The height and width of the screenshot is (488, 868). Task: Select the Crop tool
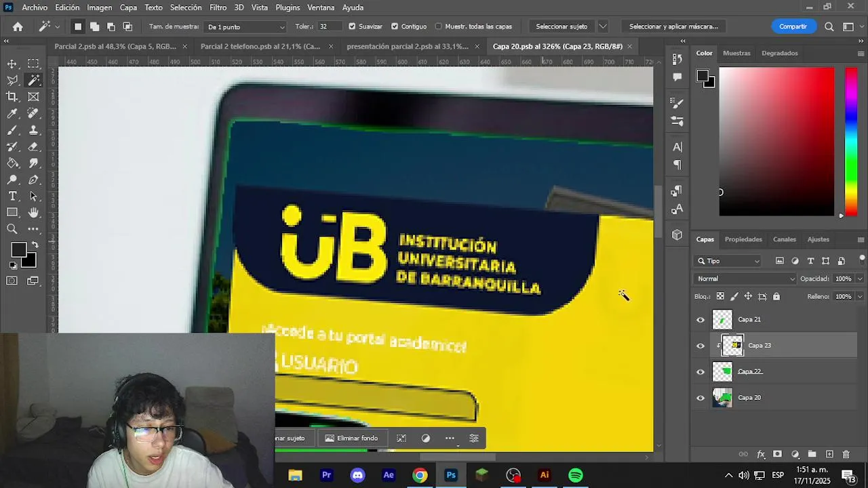[12, 97]
